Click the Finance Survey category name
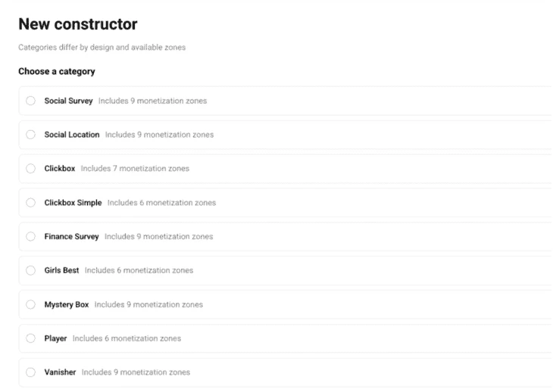This screenshot has width=553, height=392. point(71,237)
